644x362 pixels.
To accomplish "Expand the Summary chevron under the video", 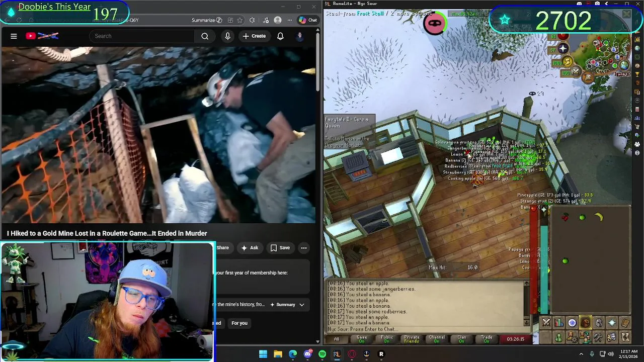I will tap(302, 304).
